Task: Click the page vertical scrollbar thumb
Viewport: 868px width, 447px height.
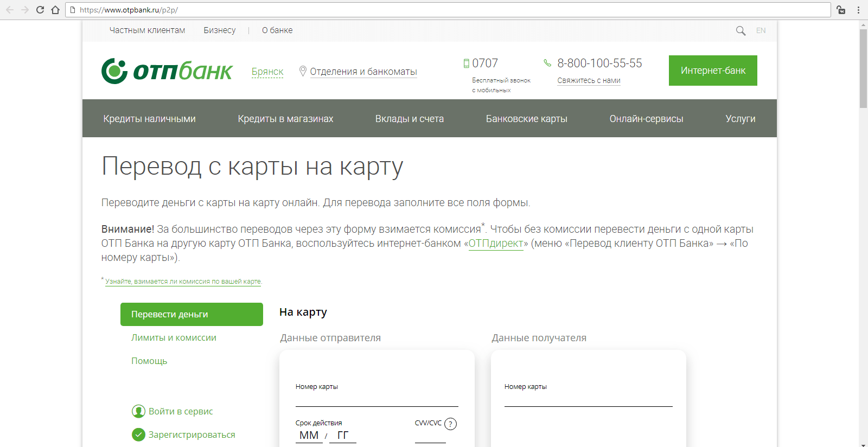Action: pyautogui.click(x=863, y=68)
